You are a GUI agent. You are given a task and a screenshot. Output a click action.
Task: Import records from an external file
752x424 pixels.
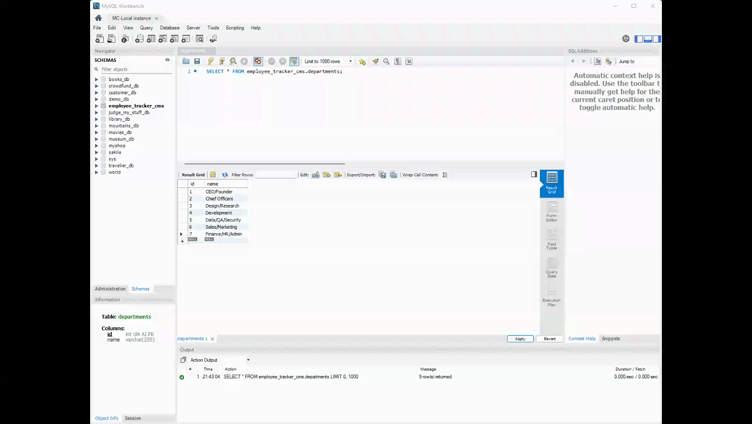coord(393,175)
